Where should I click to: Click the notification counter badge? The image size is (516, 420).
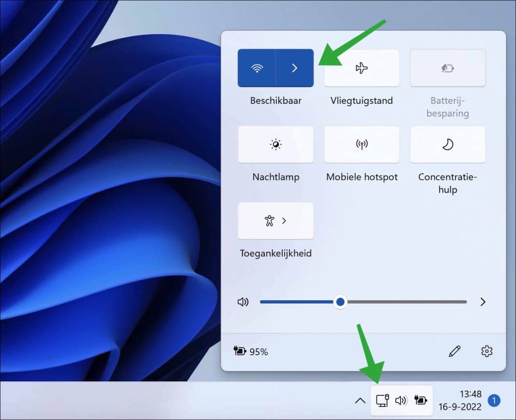point(494,400)
